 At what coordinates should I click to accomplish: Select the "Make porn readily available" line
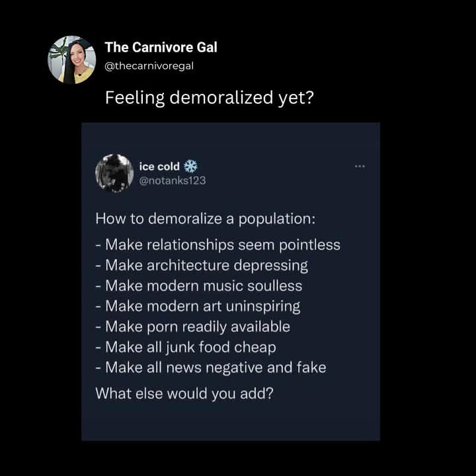(192, 327)
